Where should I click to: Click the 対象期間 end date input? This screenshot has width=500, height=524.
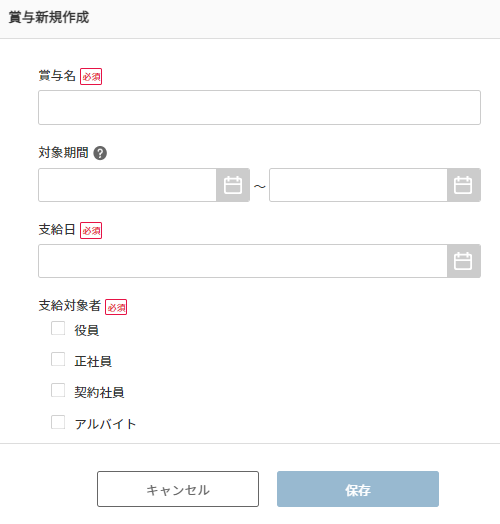pyautogui.click(x=358, y=185)
